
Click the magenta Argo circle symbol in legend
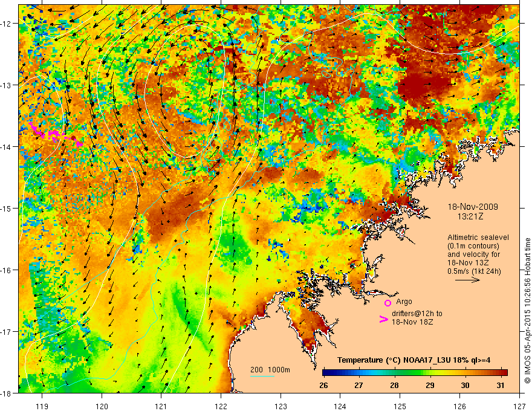pyautogui.click(x=388, y=303)
